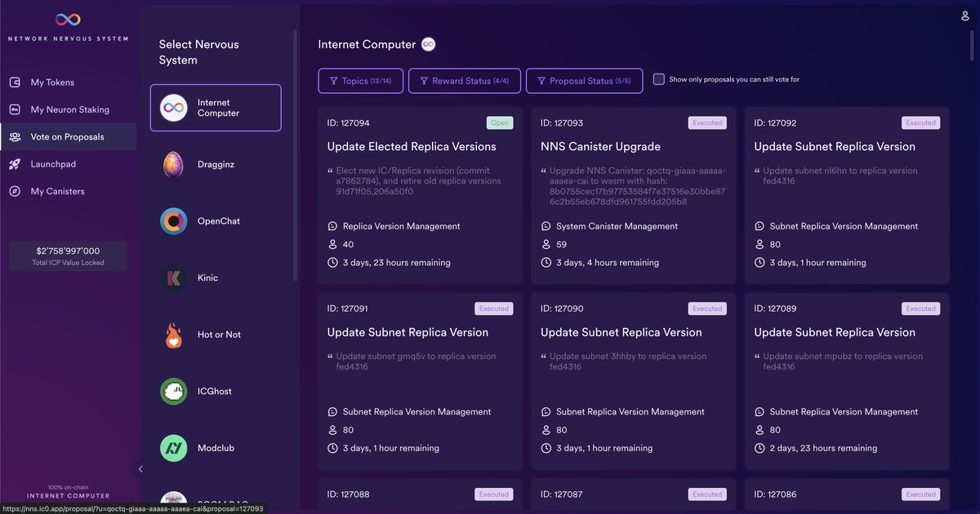The image size is (980, 514).
Task: Click the Open status badge on 127094
Action: (x=500, y=123)
